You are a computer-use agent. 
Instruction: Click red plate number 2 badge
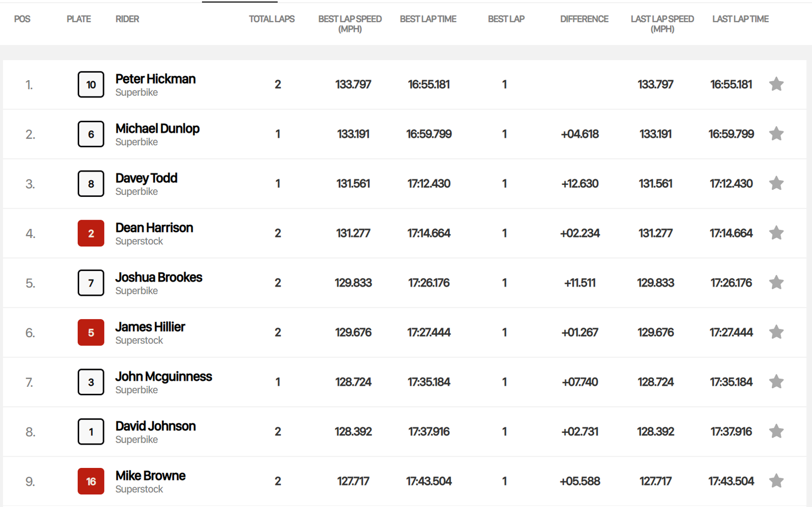(91, 233)
